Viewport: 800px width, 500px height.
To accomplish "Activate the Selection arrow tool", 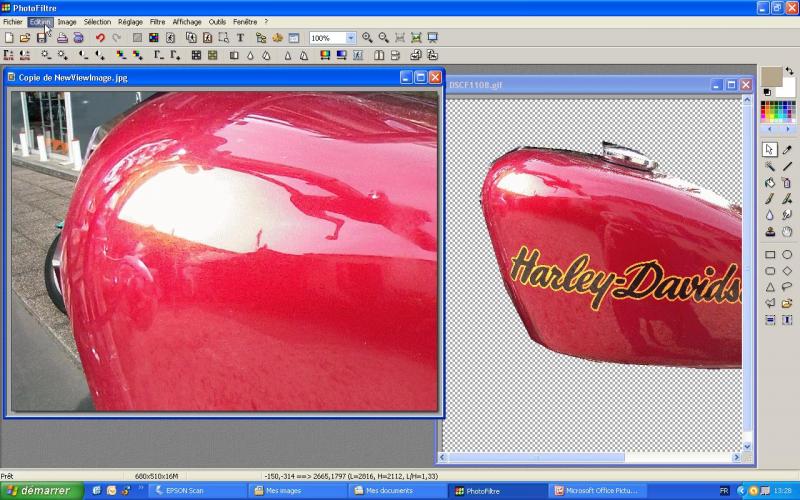I will click(770, 149).
